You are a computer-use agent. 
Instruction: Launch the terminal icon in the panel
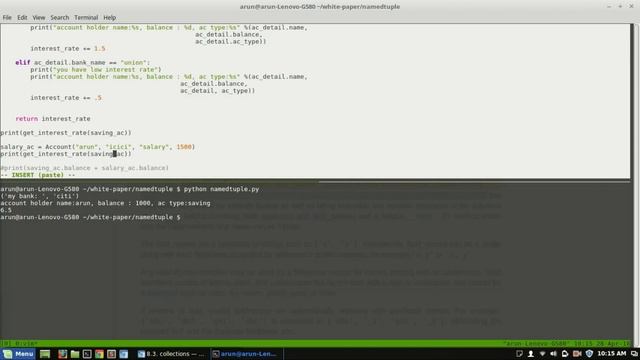click(x=87, y=354)
